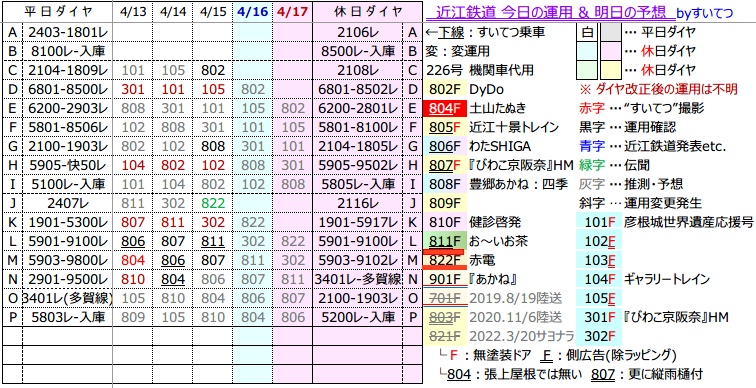
Task: Click the 8100レ-入庫 weekday cell
Action: pyautogui.click(x=68, y=52)
